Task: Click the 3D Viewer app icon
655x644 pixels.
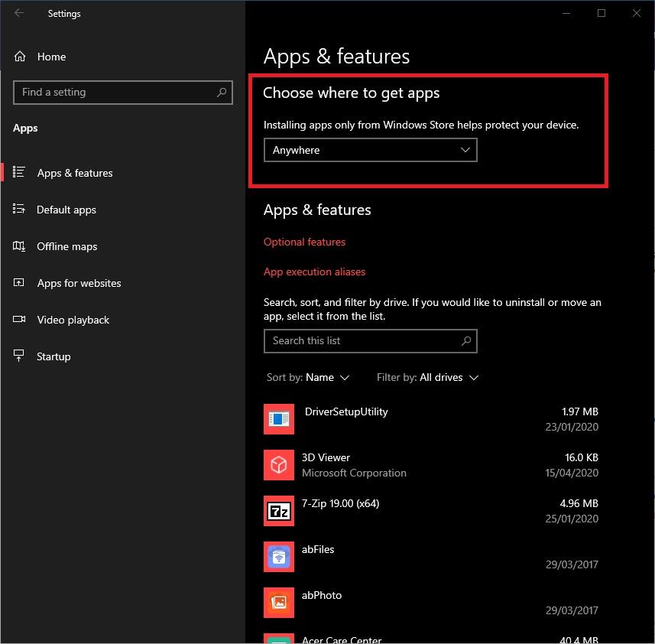Action: (x=279, y=465)
